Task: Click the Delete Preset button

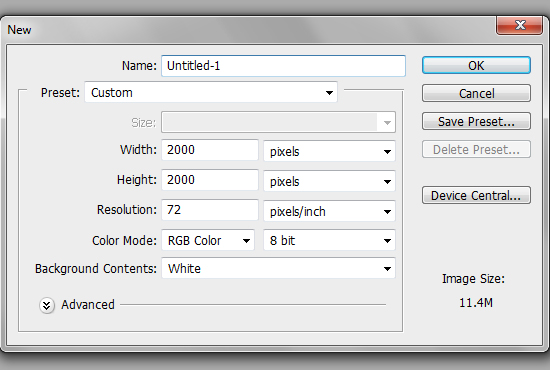Action: (x=476, y=149)
